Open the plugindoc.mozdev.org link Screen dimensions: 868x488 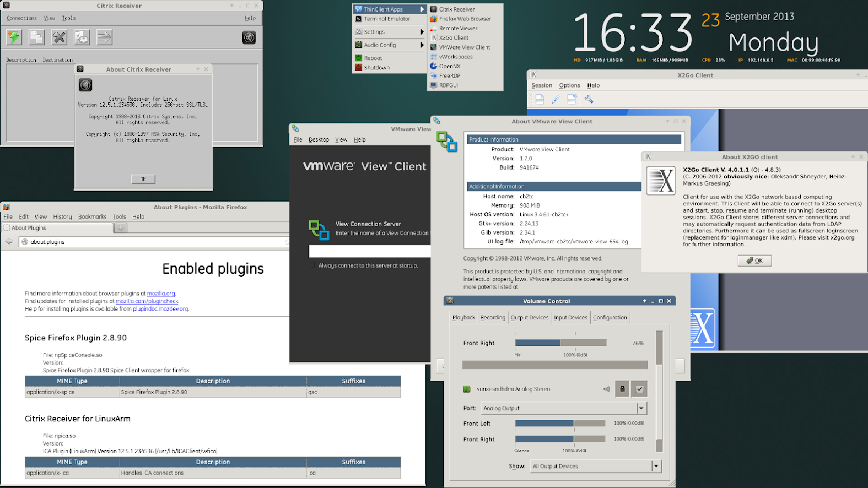tap(160, 309)
